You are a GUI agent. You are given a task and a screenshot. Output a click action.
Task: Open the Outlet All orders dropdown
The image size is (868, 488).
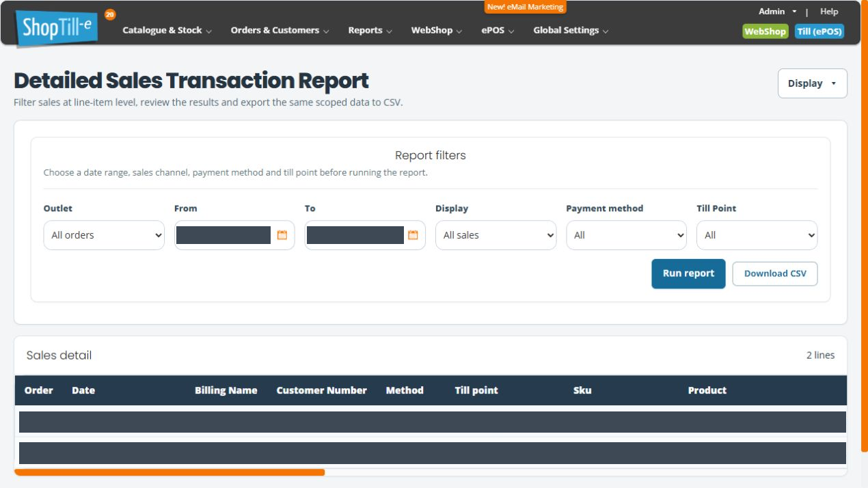104,235
